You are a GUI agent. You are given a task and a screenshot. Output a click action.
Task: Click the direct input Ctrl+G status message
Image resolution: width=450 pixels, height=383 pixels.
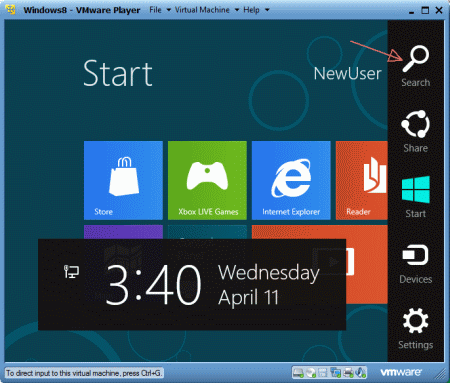[84, 373]
